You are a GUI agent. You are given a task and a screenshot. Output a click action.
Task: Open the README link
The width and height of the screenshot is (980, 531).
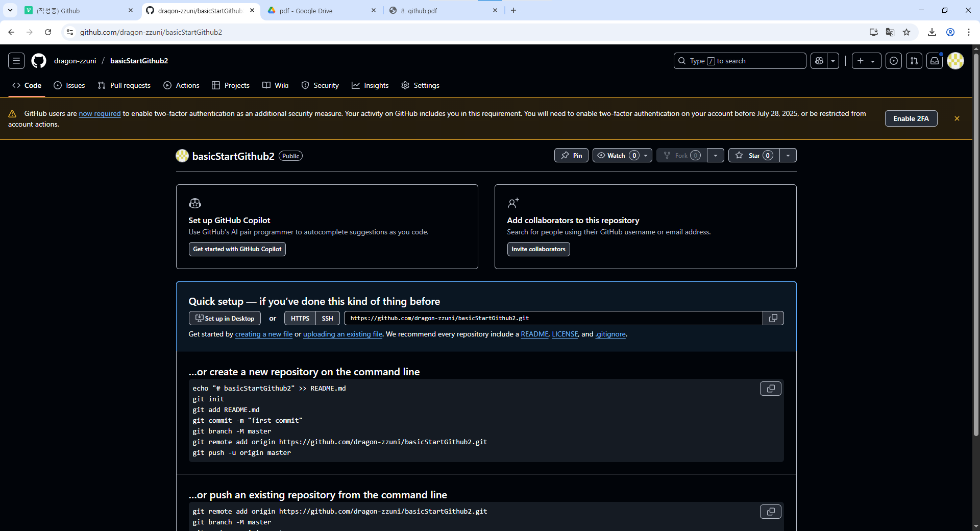tap(534, 334)
